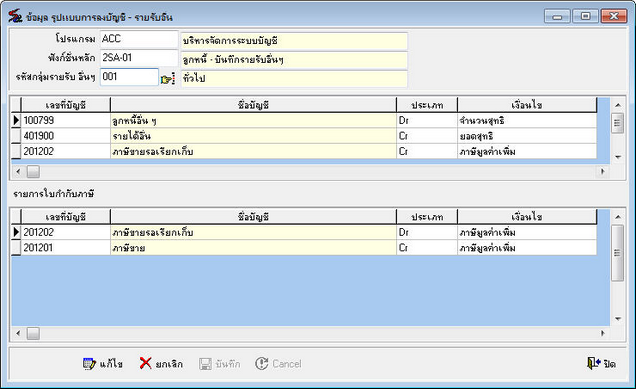636x389 pixels.
Task: Click upper table horizontal scrollbar thumb
Action: (33, 172)
